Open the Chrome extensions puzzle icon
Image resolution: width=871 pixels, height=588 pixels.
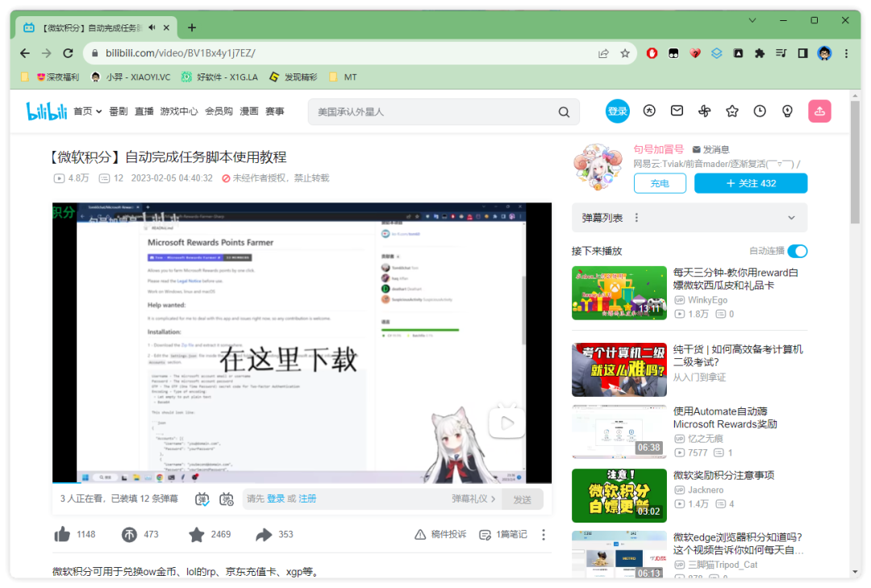tap(760, 53)
